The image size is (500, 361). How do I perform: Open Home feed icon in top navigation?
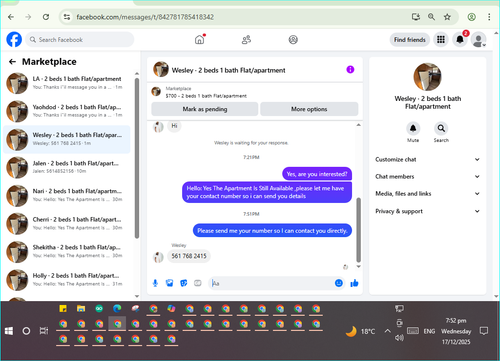click(199, 40)
